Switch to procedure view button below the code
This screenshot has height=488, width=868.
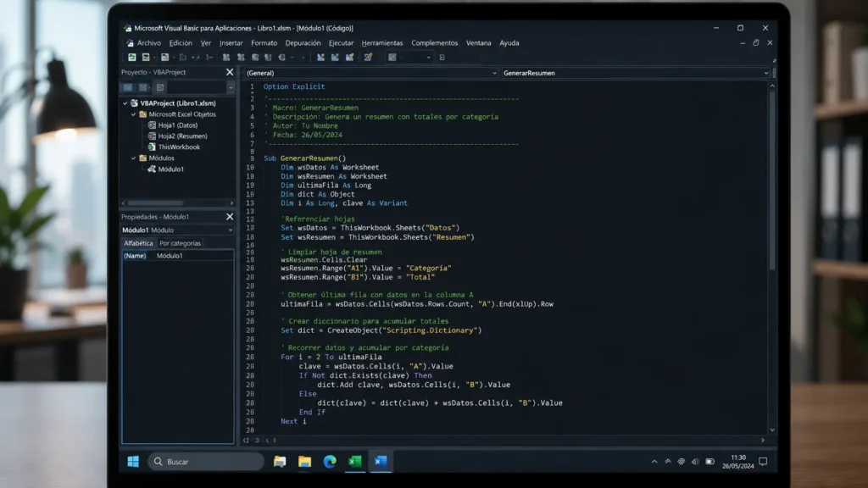[x=247, y=441]
